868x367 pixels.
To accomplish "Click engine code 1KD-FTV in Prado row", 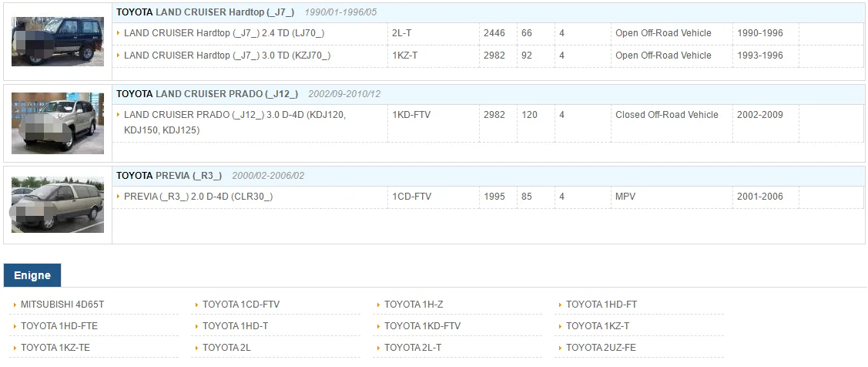I will pos(411,115).
